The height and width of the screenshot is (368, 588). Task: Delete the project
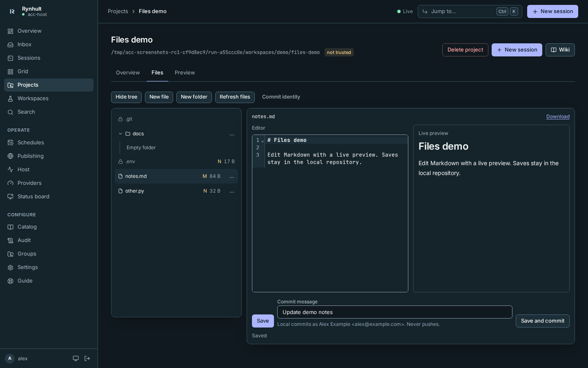click(x=465, y=50)
